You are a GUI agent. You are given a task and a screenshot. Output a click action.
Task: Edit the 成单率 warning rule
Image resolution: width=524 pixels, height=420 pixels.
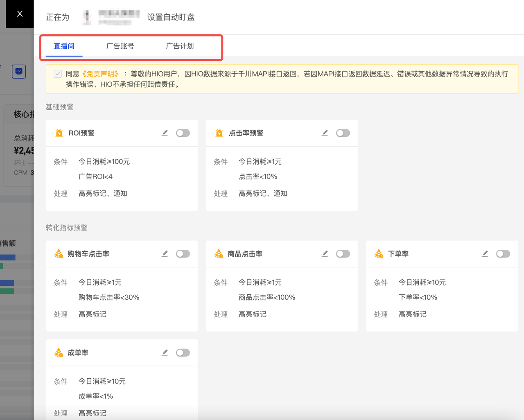click(165, 352)
